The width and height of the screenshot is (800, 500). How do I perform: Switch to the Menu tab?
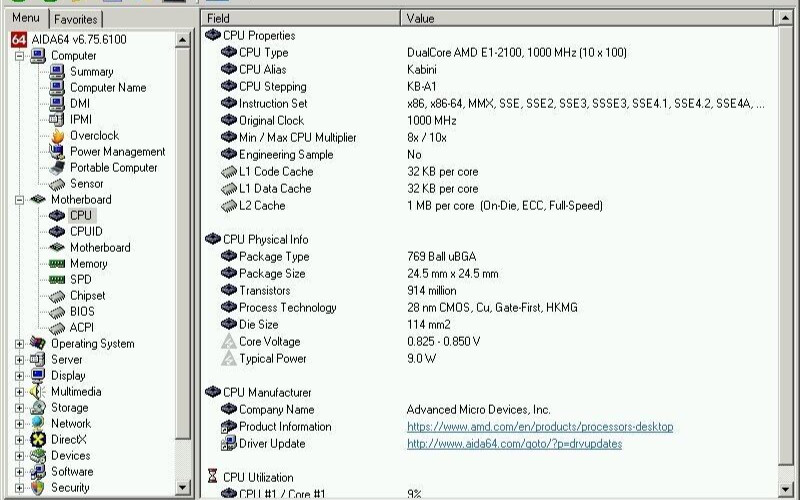coord(27,18)
